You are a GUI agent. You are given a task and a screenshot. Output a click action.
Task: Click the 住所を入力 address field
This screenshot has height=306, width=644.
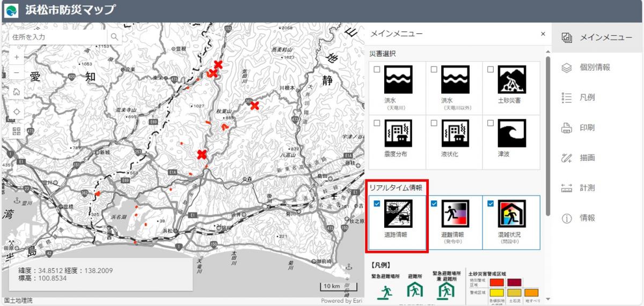click(58, 37)
